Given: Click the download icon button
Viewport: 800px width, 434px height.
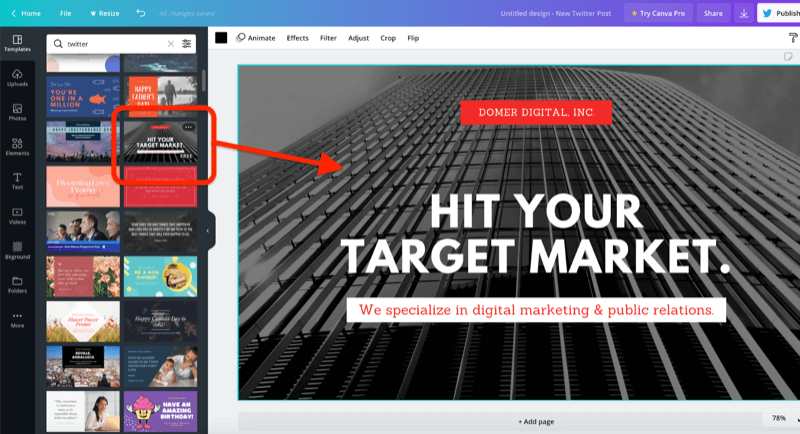Looking at the screenshot, I should [744, 13].
